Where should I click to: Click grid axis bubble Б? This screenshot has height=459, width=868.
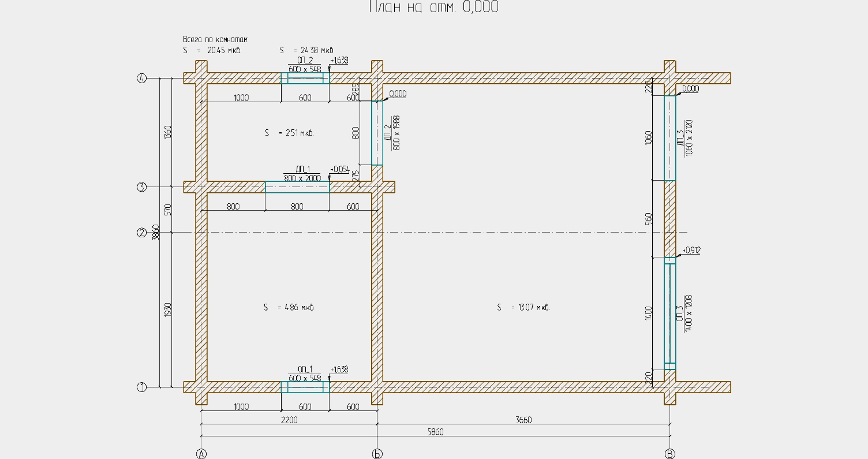point(377,454)
